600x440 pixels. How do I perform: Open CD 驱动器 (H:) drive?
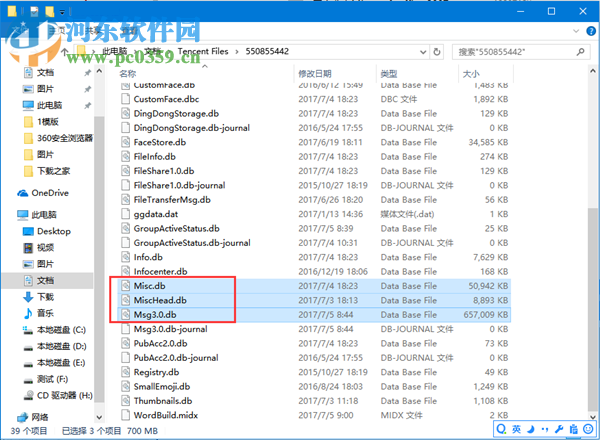(x=64, y=396)
